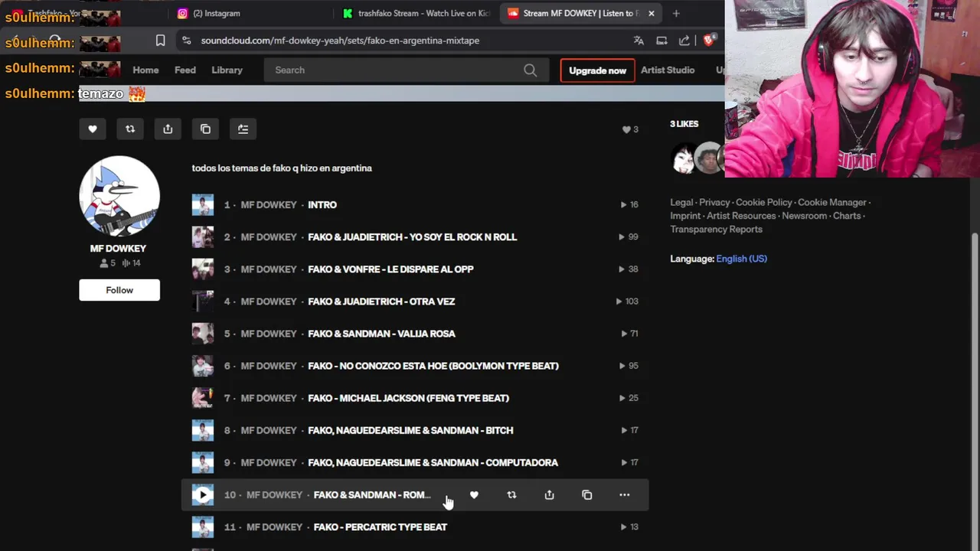The image size is (980, 551).
Task: Open the MF DOWKEY profile name link
Action: click(118, 249)
